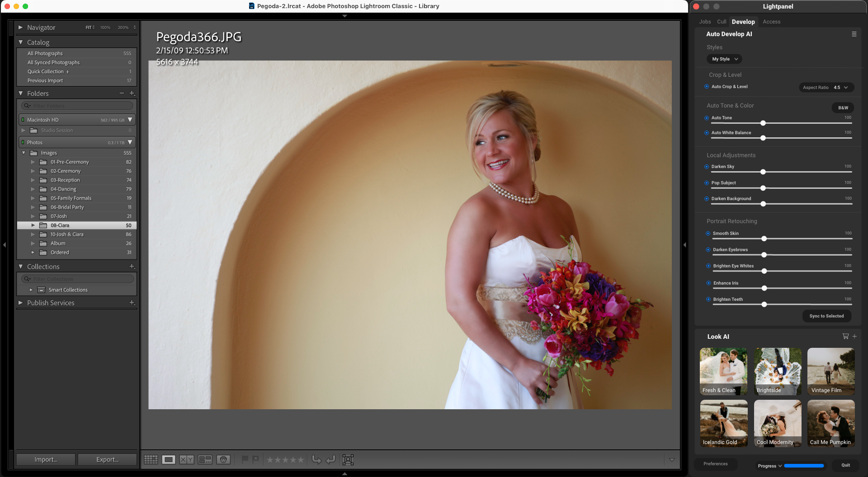Select the Vintage Film look thumbnail
868x477 pixels.
click(x=830, y=371)
